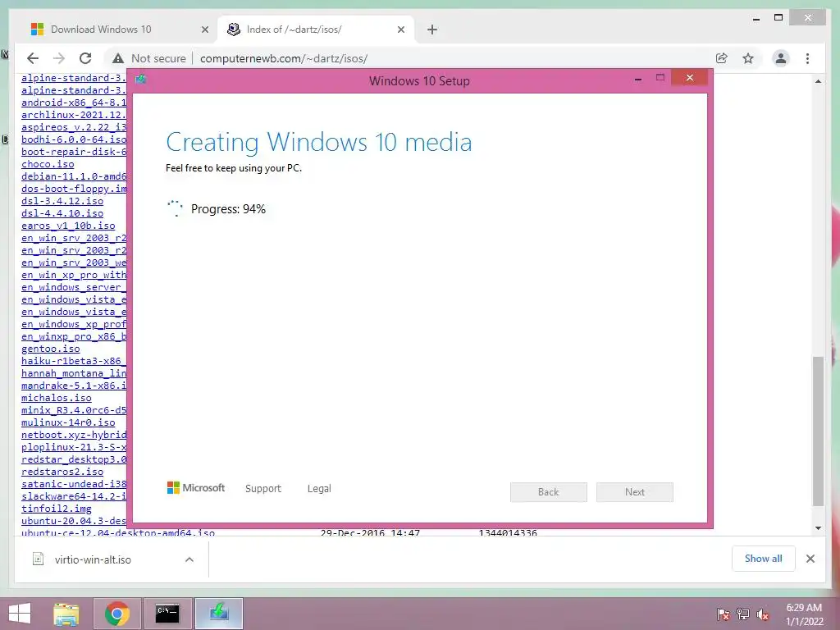Open Windows Start button
The image size is (840, 630).
pos(20,614)
